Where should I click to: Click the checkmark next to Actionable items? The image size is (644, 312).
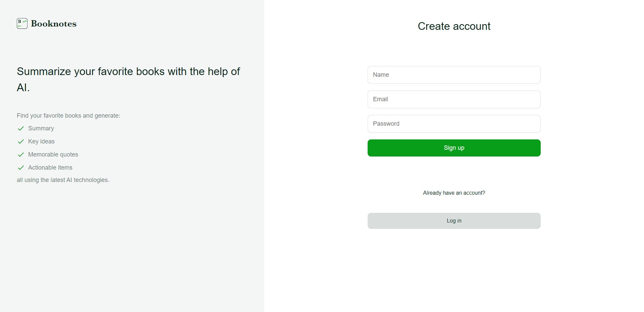[x=21, y=168]
